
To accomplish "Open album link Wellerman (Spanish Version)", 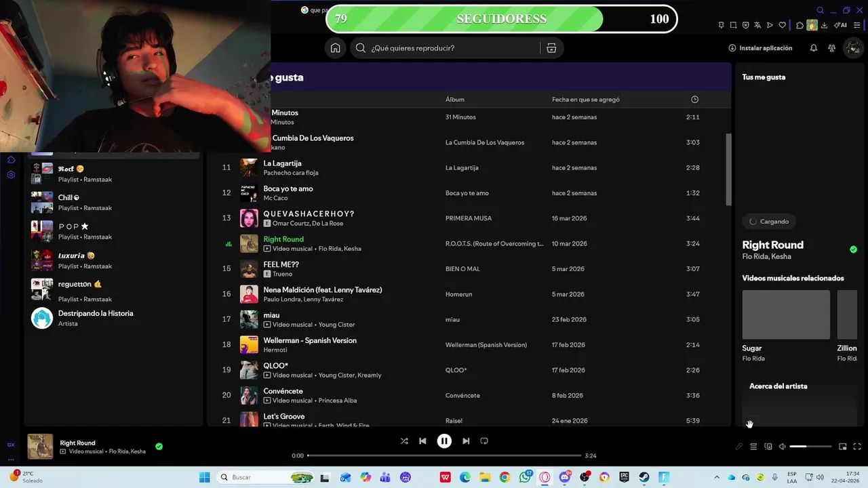I will point(486,345).
